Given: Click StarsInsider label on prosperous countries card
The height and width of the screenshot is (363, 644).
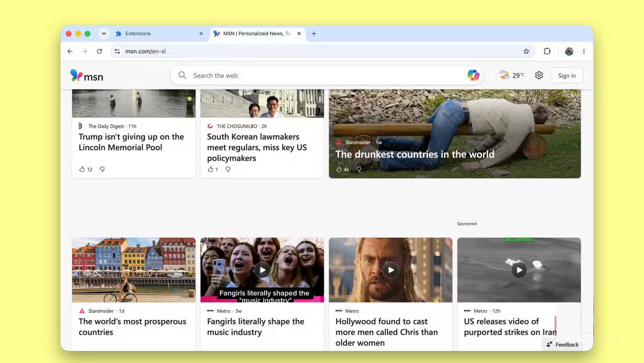Looking at the screenshot, I should coord(101,311).
